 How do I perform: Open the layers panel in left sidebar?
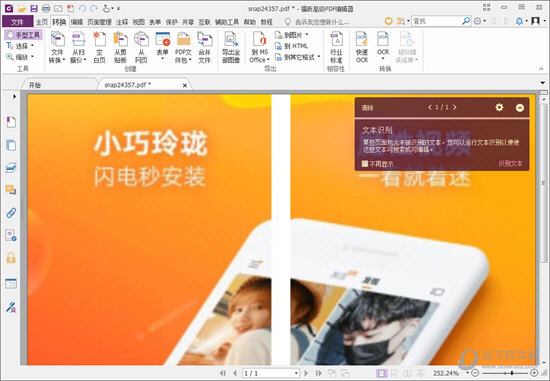point(11,168)
